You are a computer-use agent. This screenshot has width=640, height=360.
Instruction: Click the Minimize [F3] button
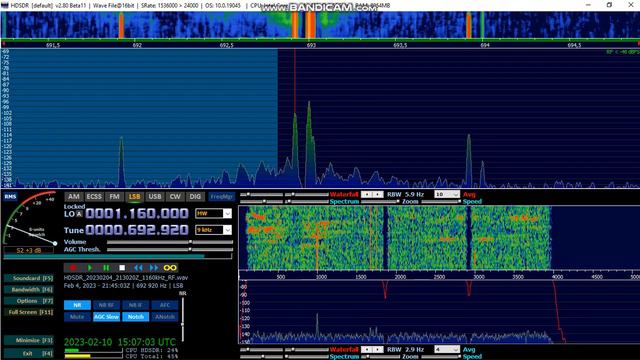pyautogui.click(x=29, y=340)
